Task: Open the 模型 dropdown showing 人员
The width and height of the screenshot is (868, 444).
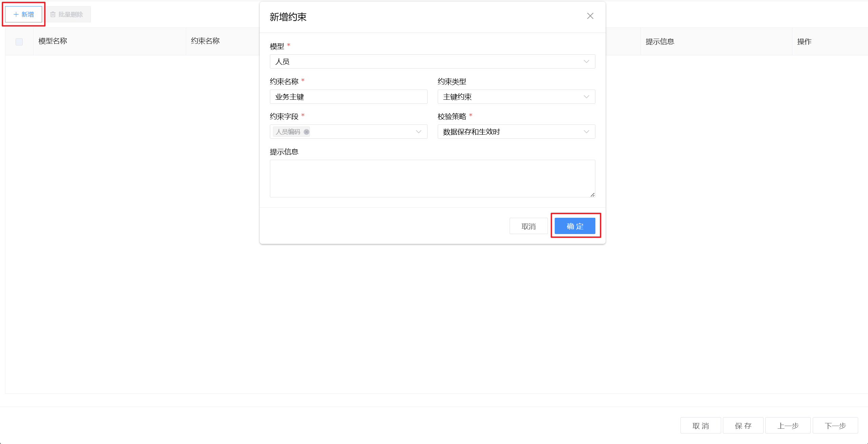Action: [x=432, y=61]
